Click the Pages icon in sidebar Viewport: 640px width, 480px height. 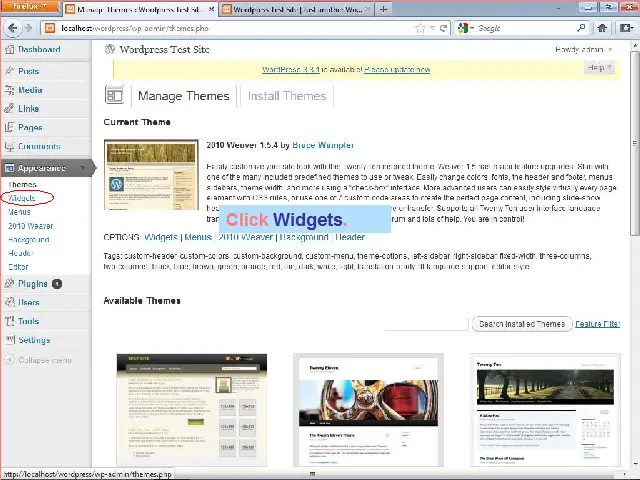9,127
